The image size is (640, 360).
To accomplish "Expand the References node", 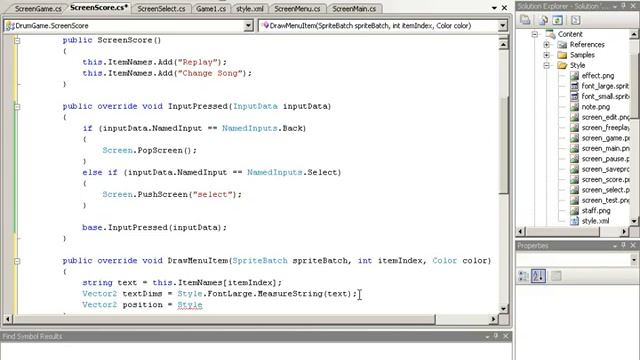I will pos(547,44).
